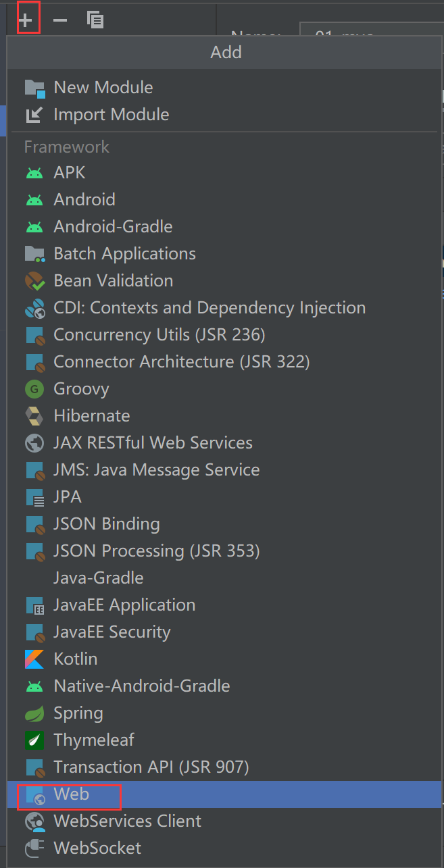
Task: Select CDI: Contexts and Dependency Injection
Action: [209, 308]
